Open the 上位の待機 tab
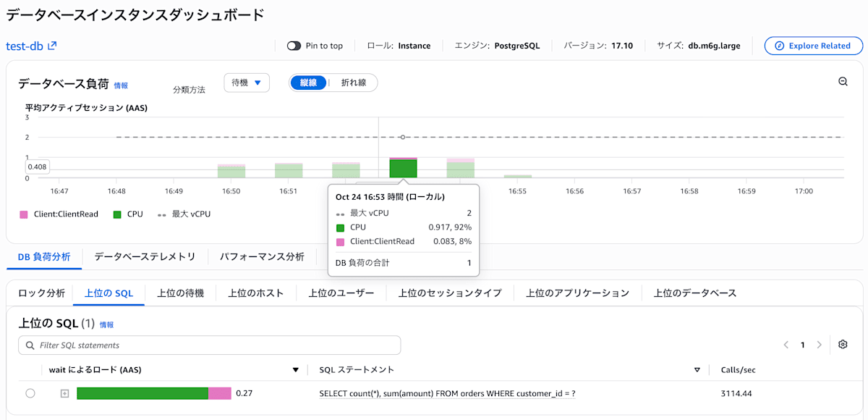This screenshot has height=420, width=868. [180, 293]
